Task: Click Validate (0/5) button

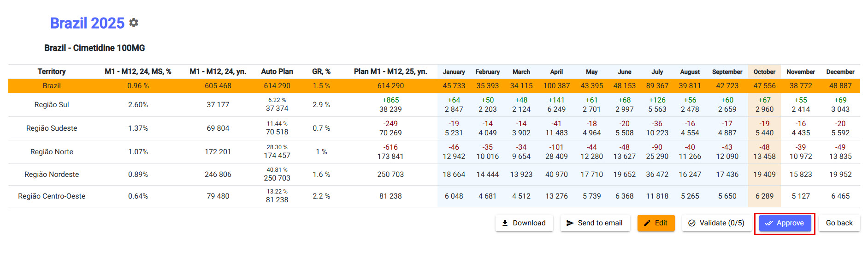Action: pos(716,223)
